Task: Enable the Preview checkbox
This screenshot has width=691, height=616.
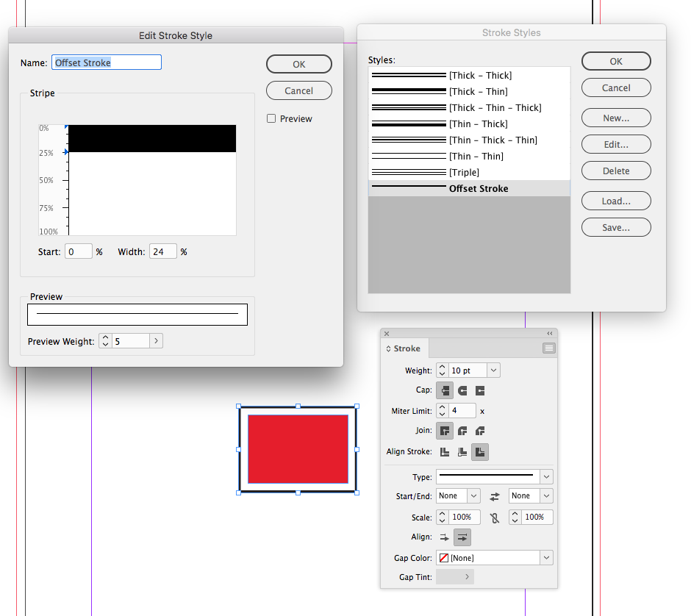Action: tap(271, 118)
